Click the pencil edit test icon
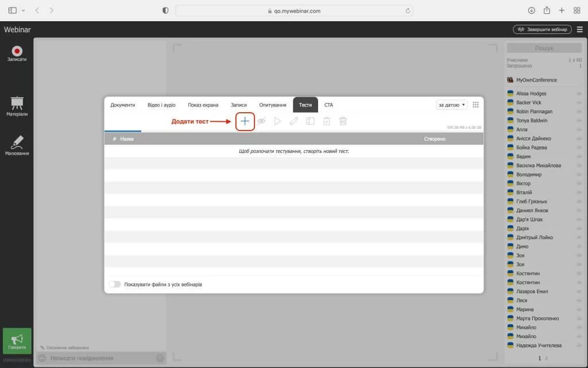 tap(294, 121)
